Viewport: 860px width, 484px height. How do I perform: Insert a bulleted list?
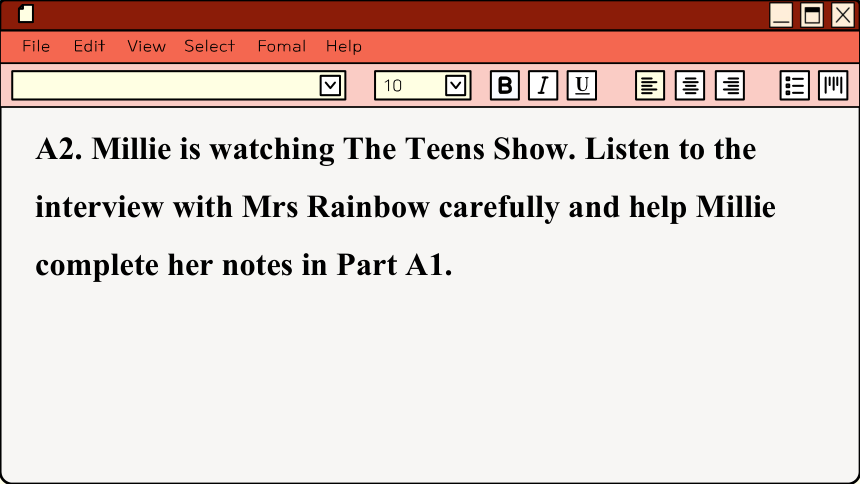point(795,86)
